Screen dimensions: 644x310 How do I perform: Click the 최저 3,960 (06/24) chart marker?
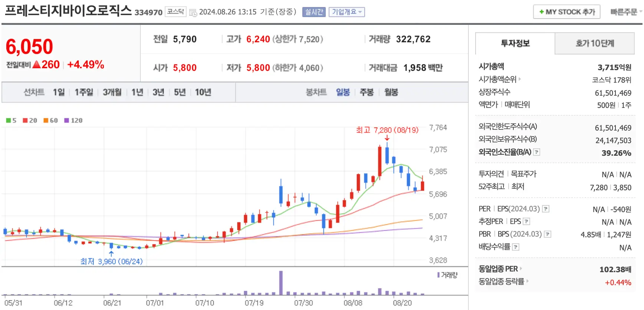pos(112,261)
